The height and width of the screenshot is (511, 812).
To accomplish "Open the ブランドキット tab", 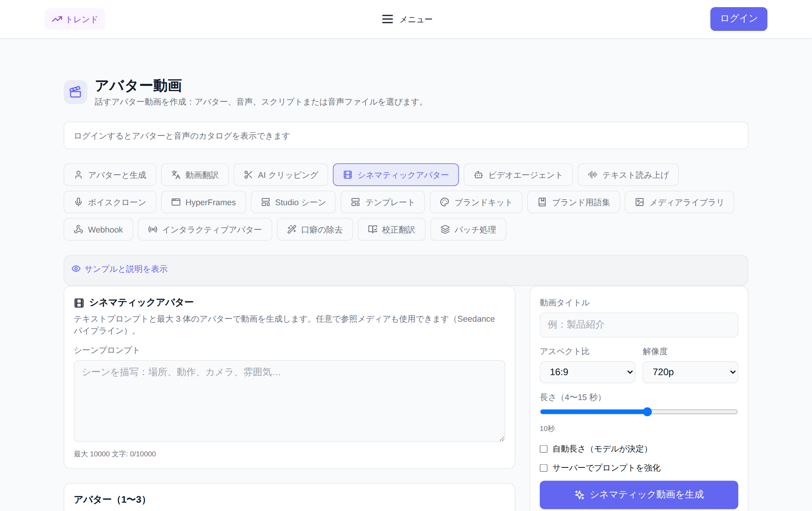I will click(x=476, y=202).
